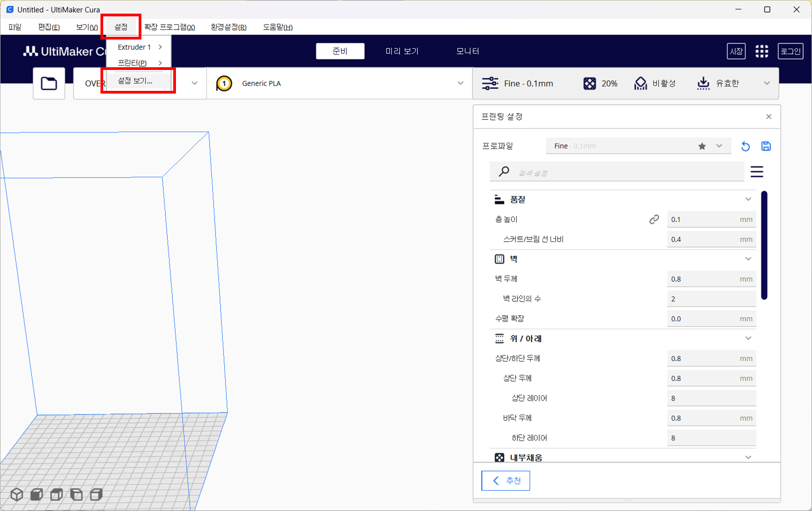Image resolution: width=812 pixels, height=511 pixels.
Task: Click the print profile sliders icon
Action: (490, 84)
